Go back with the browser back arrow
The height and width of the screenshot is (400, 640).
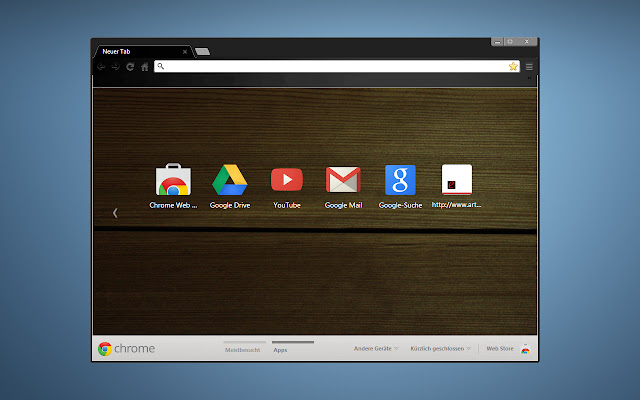pyautogui.click(x=101, y=67)
